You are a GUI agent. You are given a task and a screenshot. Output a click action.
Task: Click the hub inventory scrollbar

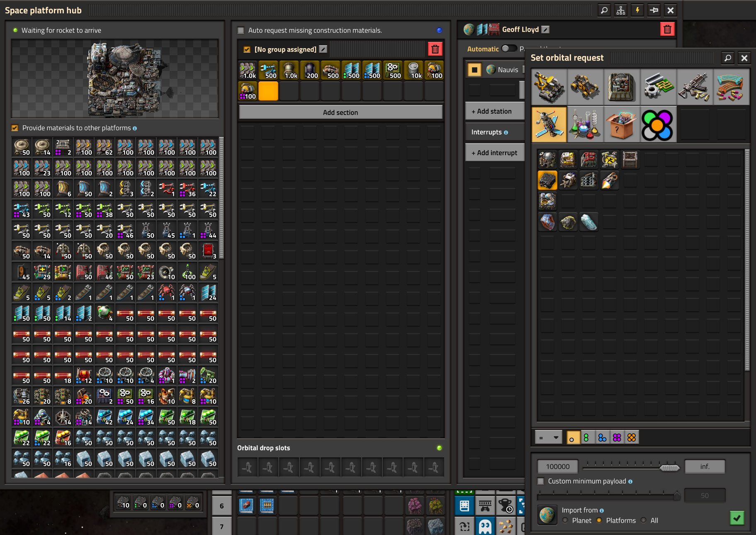(x=221, y=198)
